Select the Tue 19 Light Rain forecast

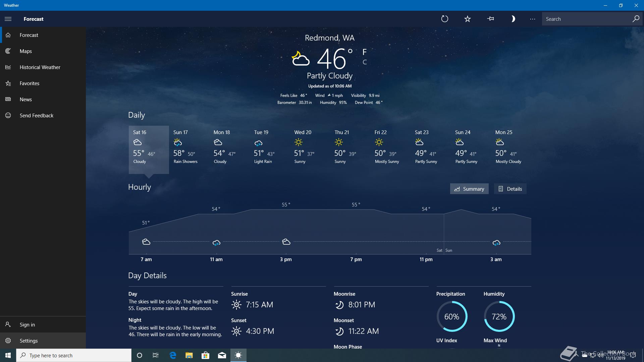[269, 149]
